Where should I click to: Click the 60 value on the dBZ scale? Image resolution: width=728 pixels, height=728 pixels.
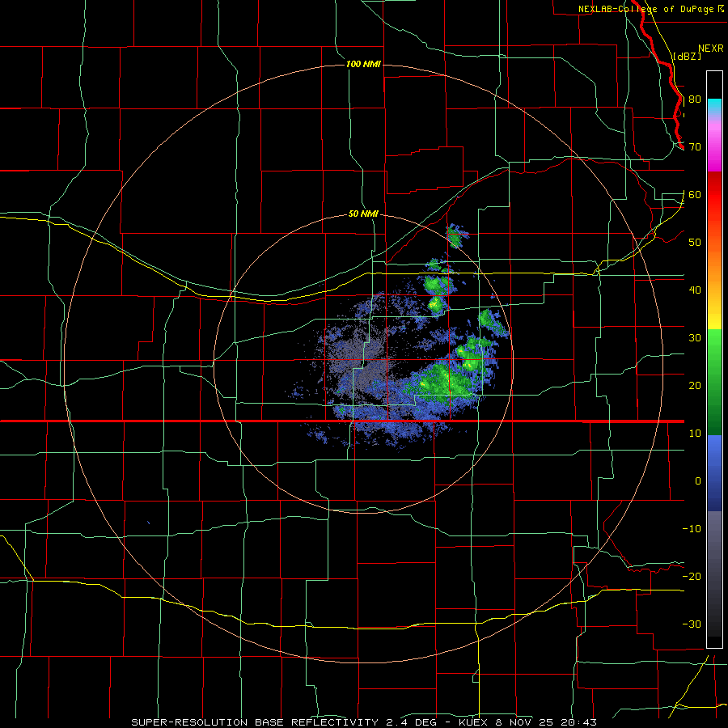[695, 195]
